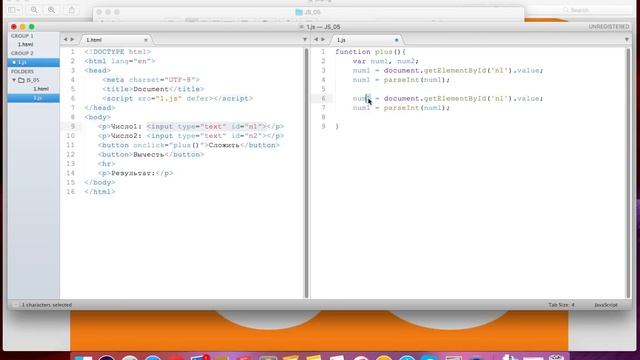640x360 pixels.
Task: Click the left pane's back navigation arrow
Action: [x=65, y=40]
